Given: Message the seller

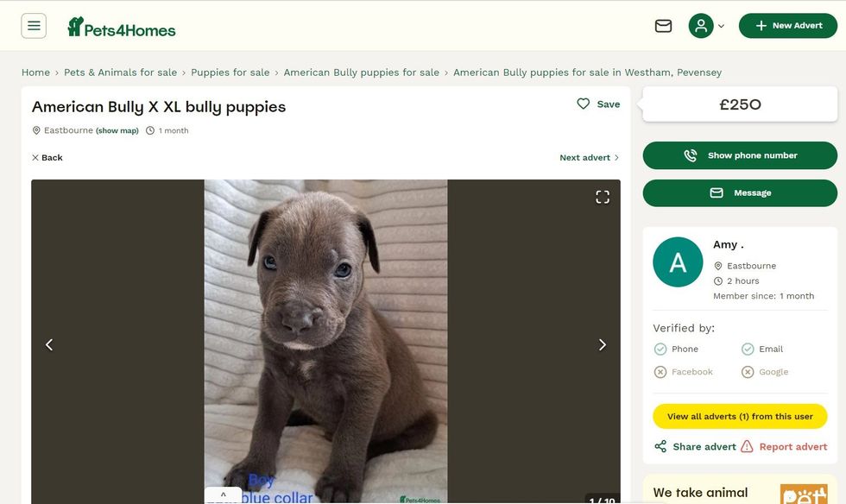Looking at the screenshot, I should point(740,192).
